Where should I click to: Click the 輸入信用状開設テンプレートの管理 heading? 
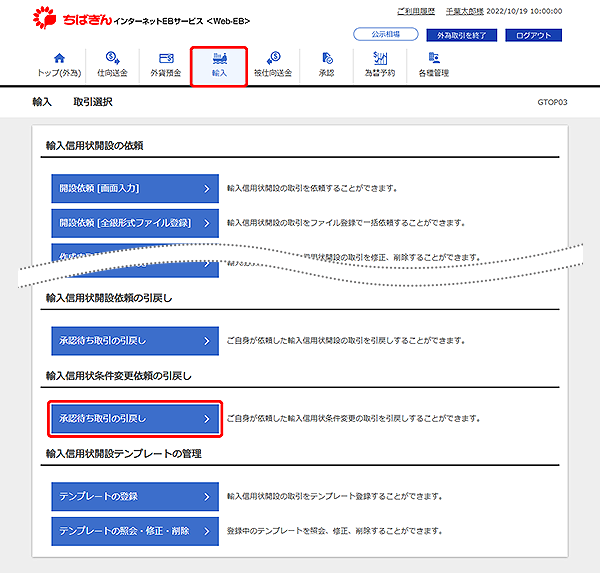pyautogui.click(x=124, y=454)
